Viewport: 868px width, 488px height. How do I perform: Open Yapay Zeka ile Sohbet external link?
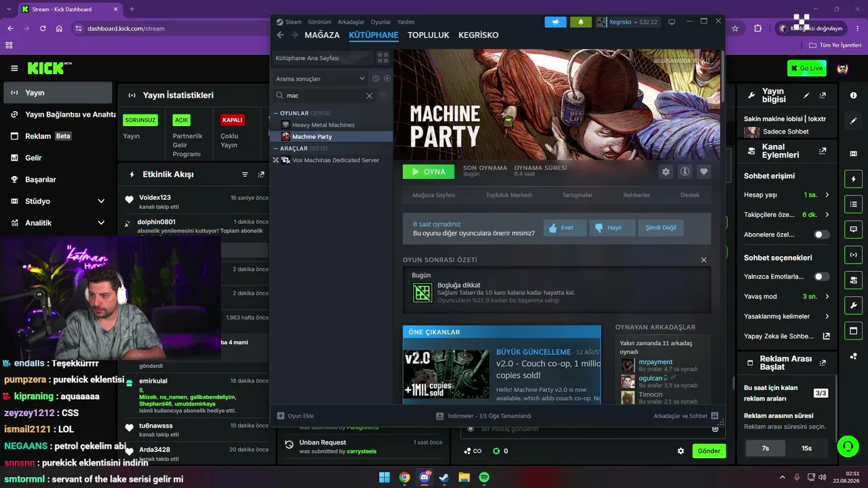pos(827,336)
